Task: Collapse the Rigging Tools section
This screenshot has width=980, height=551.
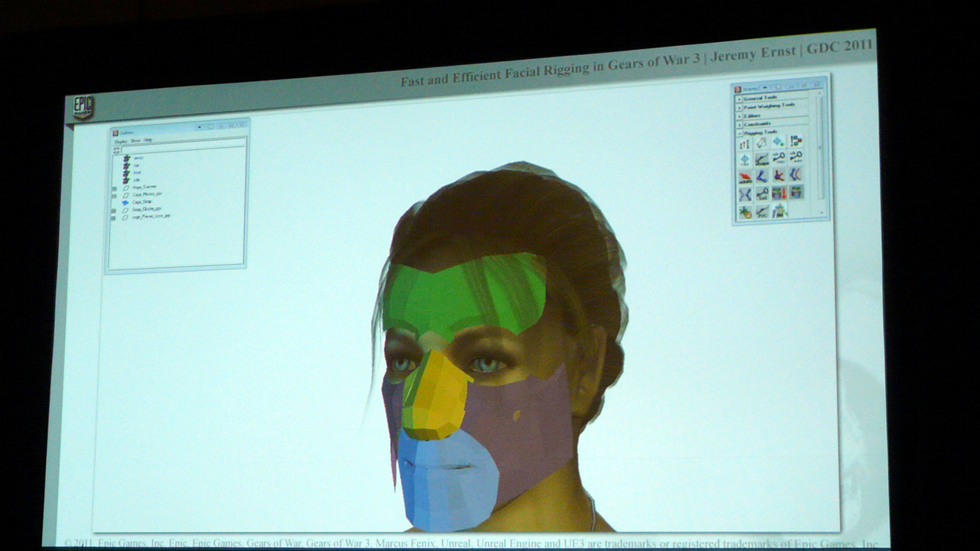Action: (x=740, y=132)
